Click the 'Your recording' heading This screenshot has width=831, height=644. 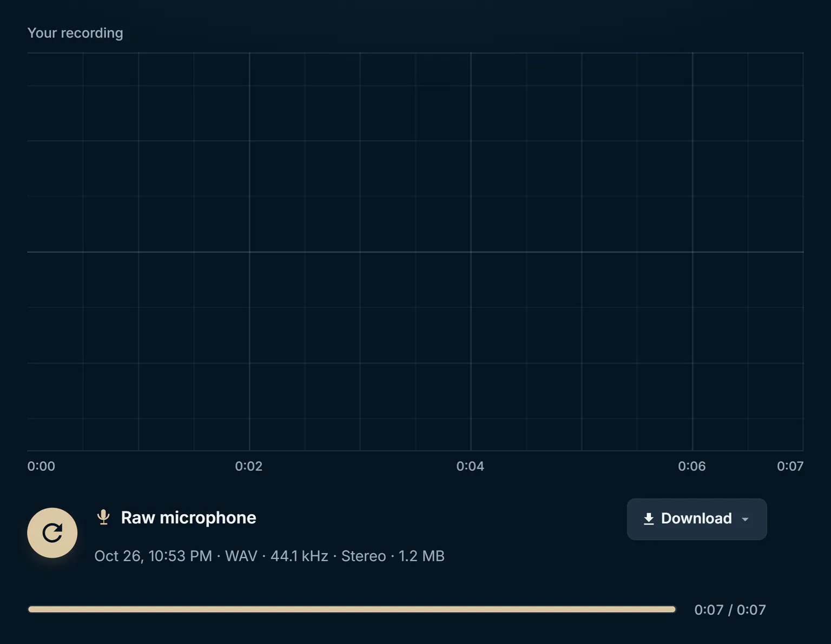75,33
